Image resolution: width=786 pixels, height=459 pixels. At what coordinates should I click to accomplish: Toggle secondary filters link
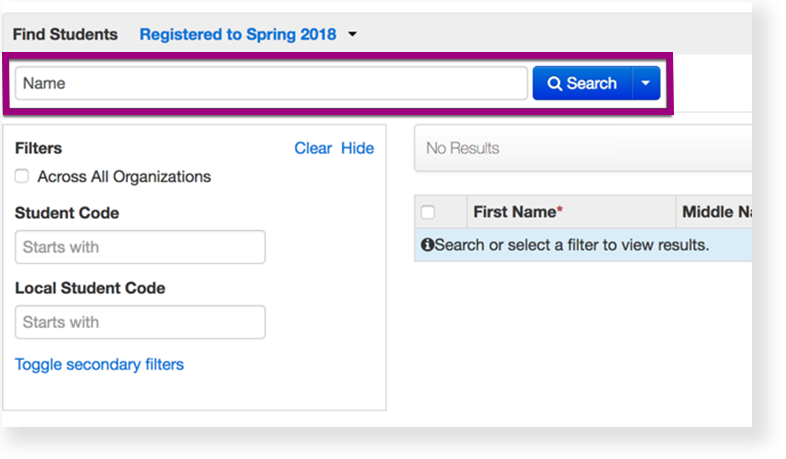[x=99, y=365]
